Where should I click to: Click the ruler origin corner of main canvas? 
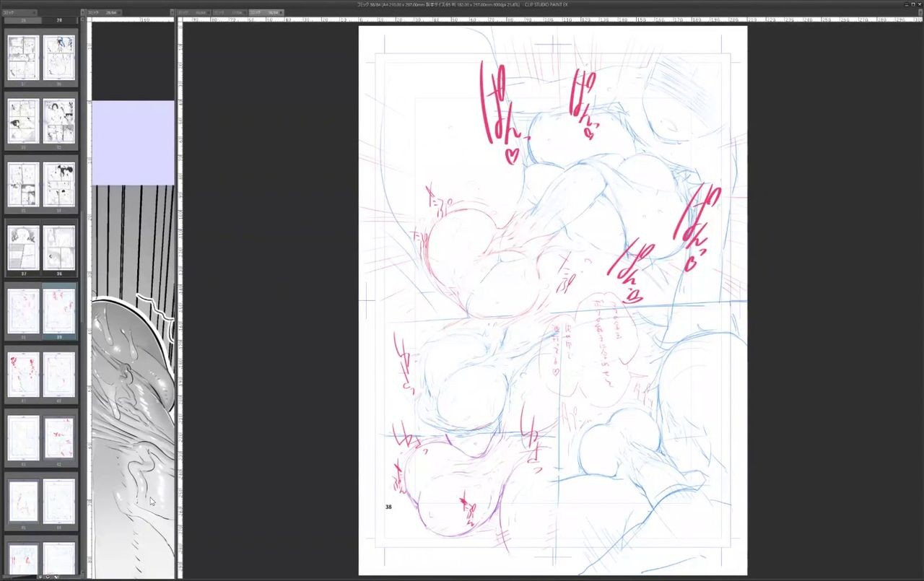(181, 20)
